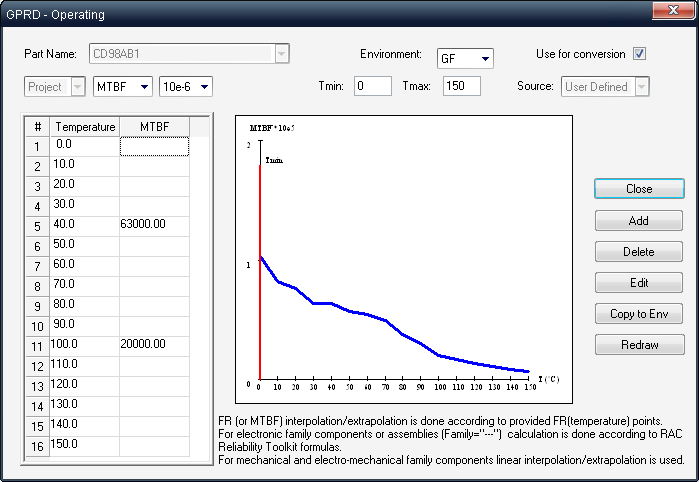Screen dimensions: 699x482
Task: Click the Redraw button
Action: [638, 345]
